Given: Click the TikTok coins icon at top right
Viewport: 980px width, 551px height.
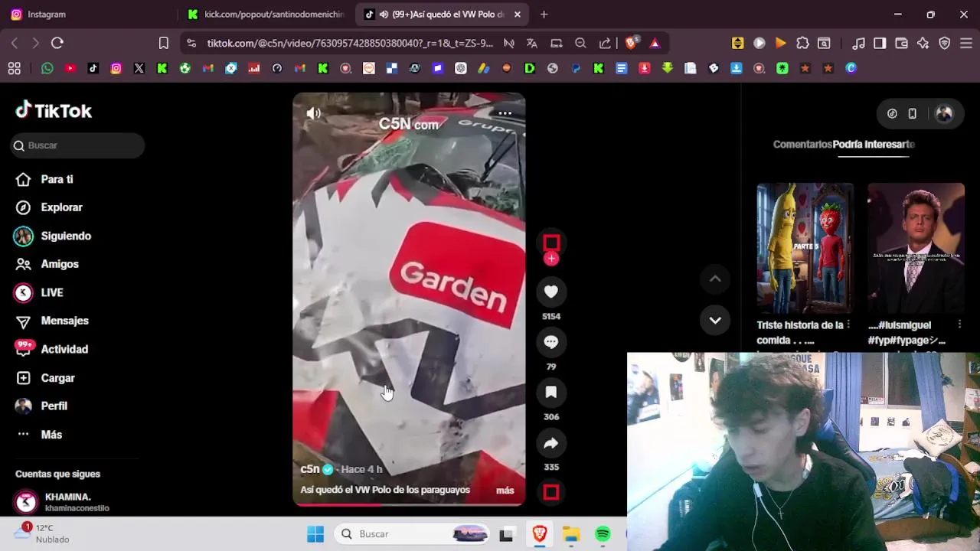Looking at the screenshot, I should (892, 113).
